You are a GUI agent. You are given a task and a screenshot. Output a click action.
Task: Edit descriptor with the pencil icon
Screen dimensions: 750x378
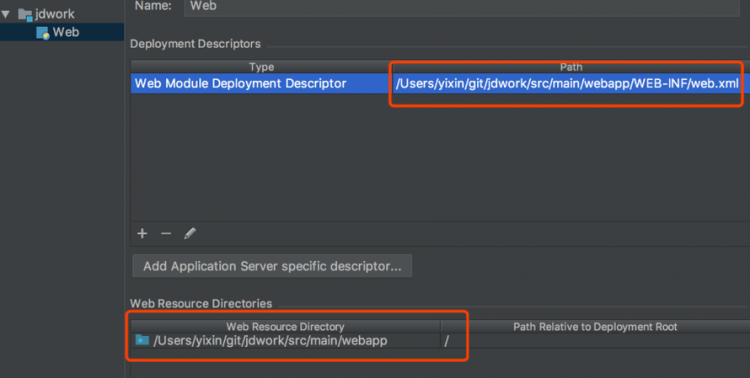(x=190, y=233)
